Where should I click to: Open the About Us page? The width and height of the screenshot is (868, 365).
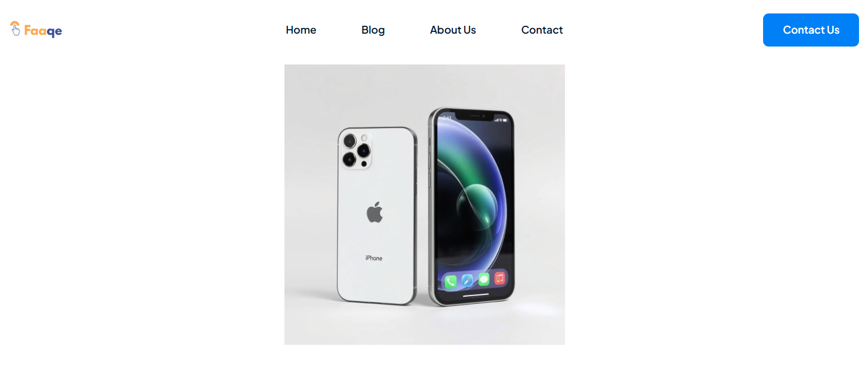453,30
